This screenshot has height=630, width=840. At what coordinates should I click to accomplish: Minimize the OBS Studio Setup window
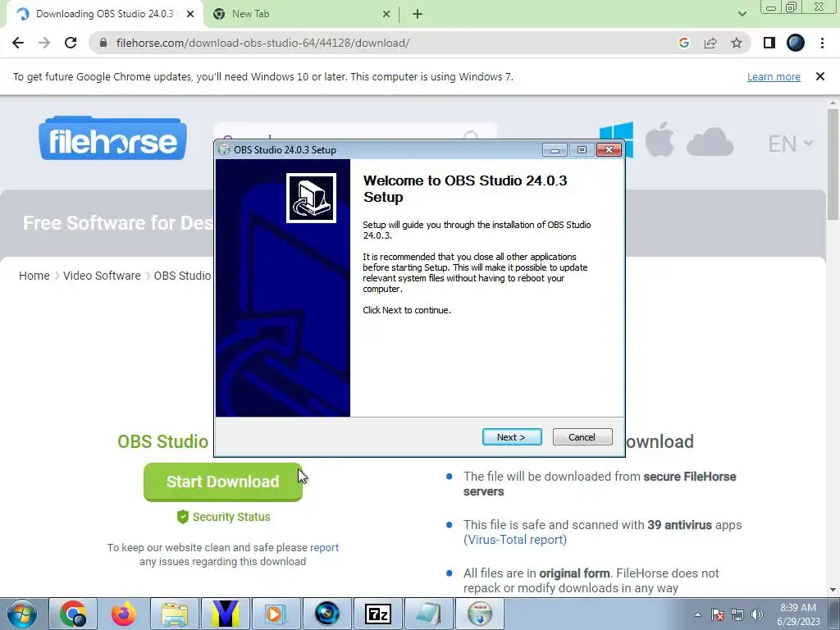click(x=555, y=151)
